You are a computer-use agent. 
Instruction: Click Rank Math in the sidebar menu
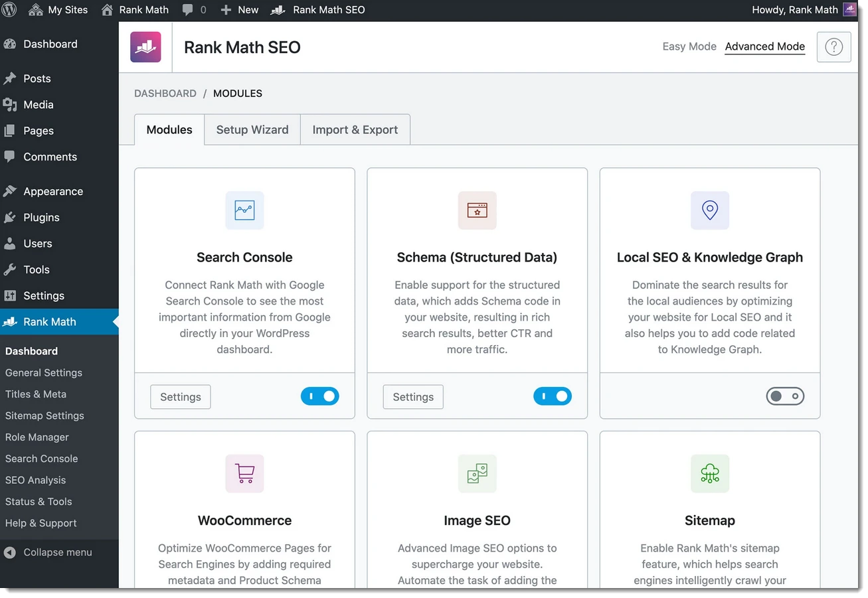[x=59, y=322]
